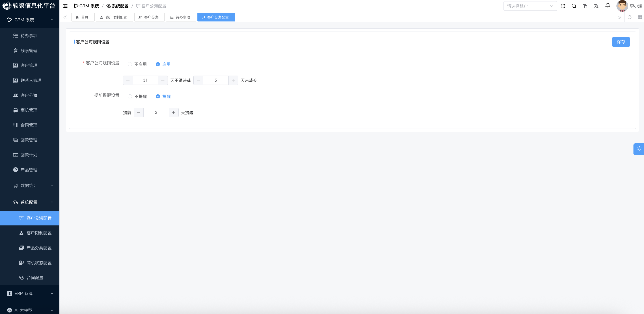Open the language translation icon

[596, 6]
